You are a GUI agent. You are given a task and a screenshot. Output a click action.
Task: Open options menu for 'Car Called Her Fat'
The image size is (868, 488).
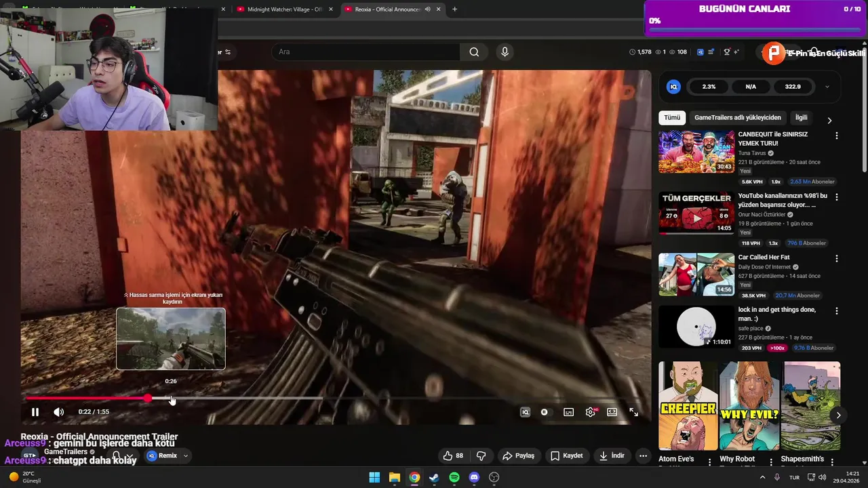tap(836, 259)
